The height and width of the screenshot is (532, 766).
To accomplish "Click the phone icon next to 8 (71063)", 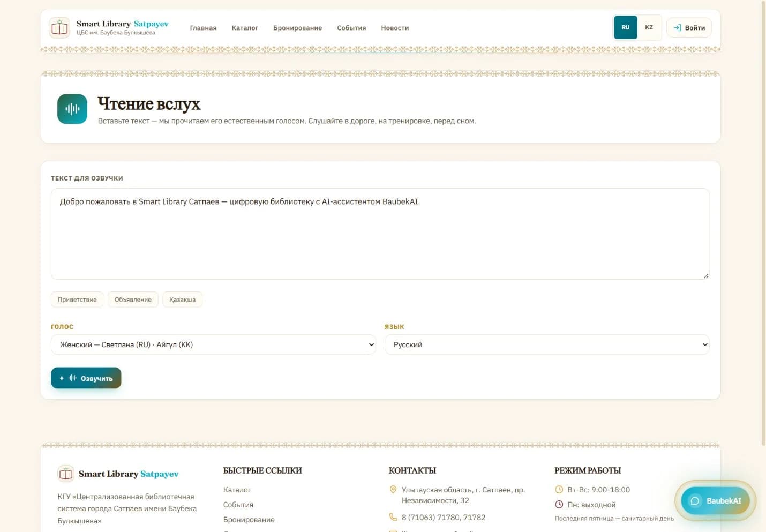I will (x=393, y=518).
